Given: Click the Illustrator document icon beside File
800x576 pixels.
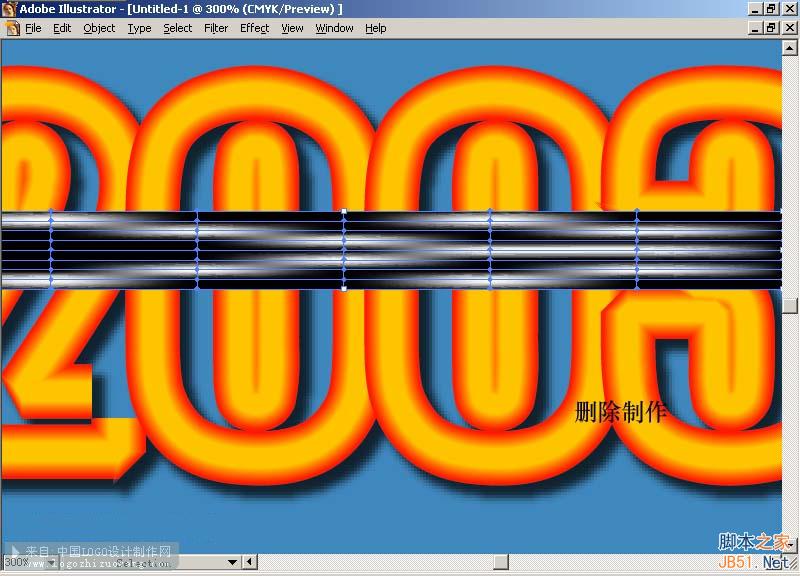Looking at the screenshot, I should click(x=12, y=29).
